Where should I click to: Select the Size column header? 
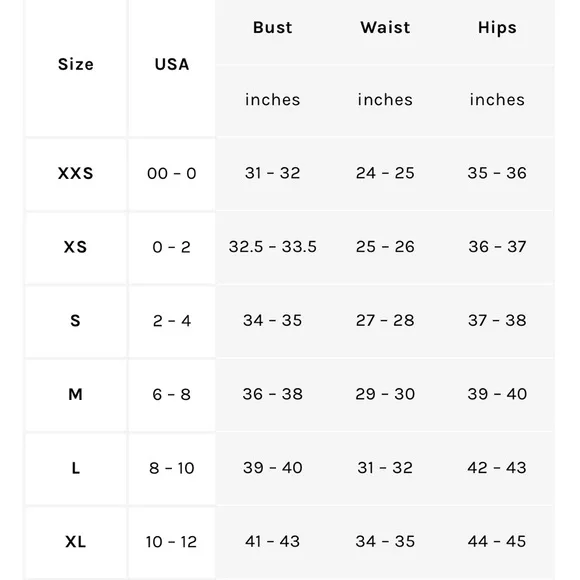point(76,64)
